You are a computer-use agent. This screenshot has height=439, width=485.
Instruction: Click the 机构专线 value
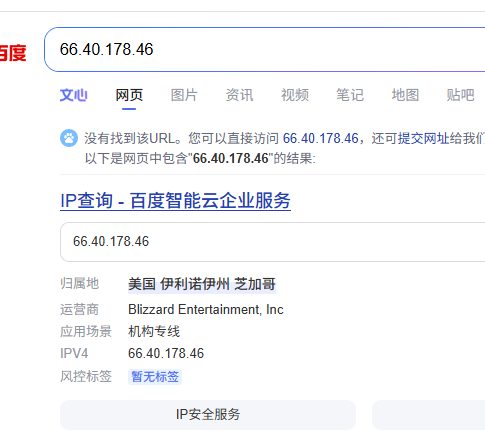point(154,332)
